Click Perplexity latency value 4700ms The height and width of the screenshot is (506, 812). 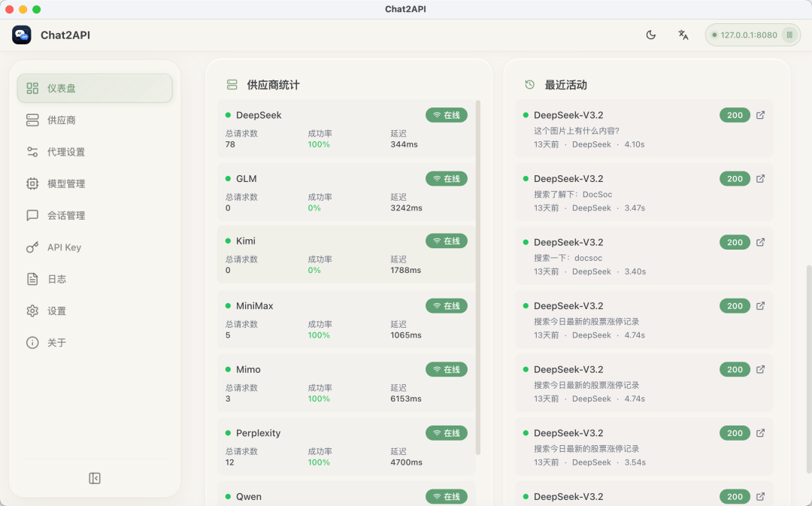tap(406, 462)
